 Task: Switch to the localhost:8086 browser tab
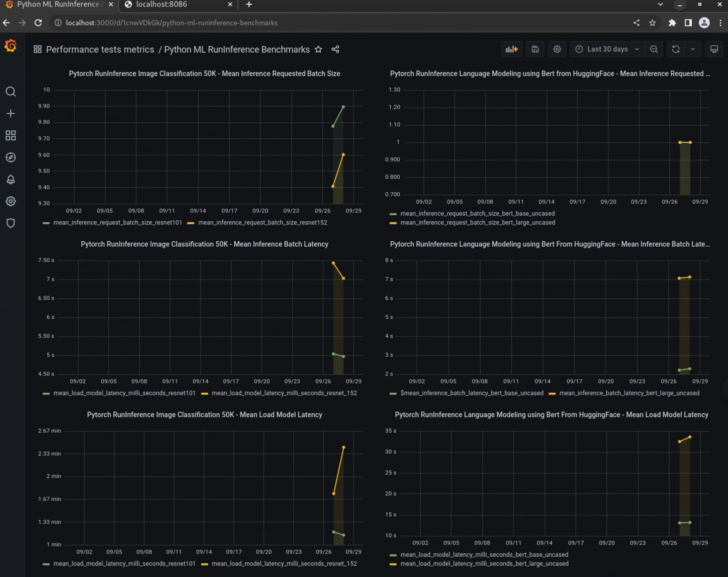pyautogui.click(x=161, y=4)
